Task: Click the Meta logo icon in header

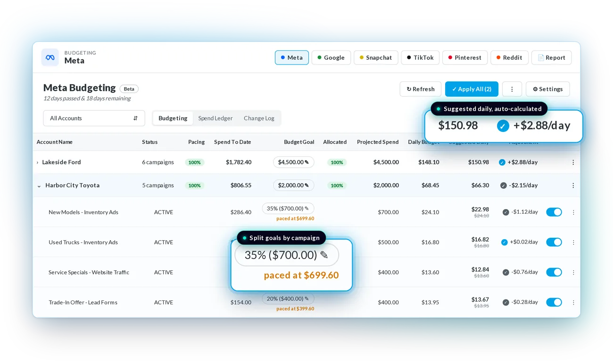Action: click(x=50, y=57)
